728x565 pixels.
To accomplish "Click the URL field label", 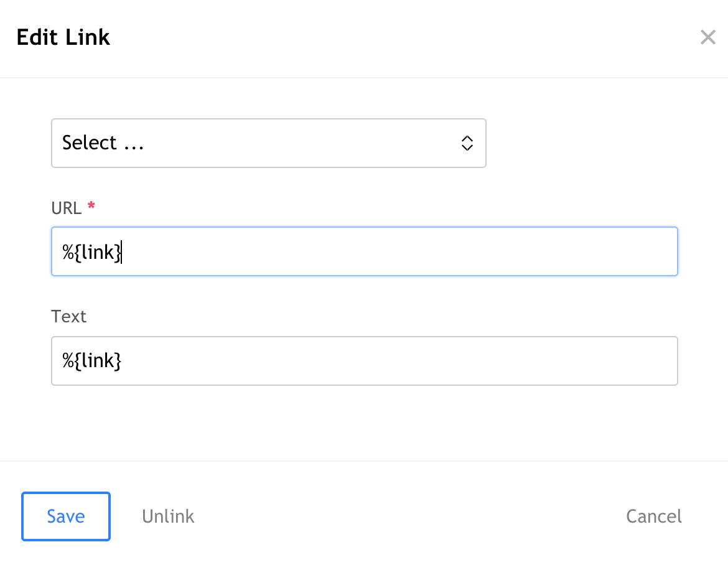I will [66, 208].
